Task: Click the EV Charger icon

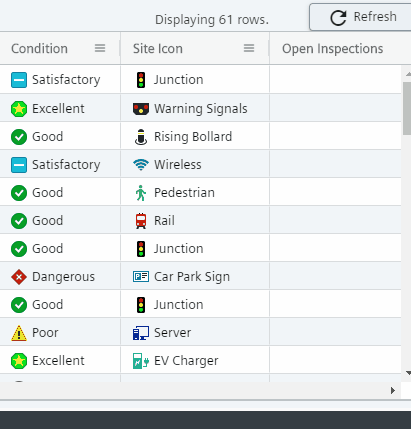Action: (141, 361)
